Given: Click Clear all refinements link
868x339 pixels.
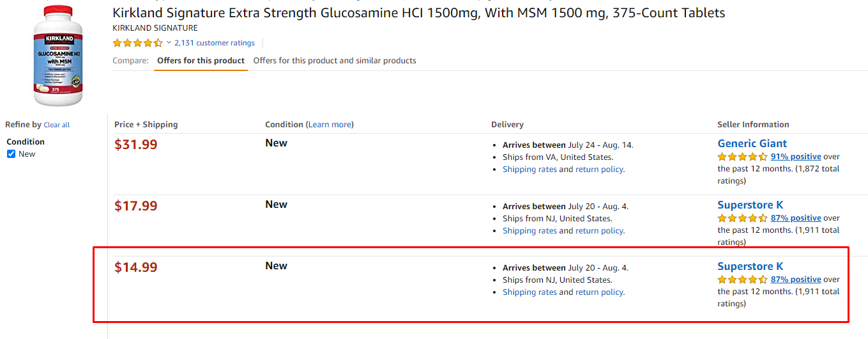Looking at the screenshot, I should tap(57, 125).
